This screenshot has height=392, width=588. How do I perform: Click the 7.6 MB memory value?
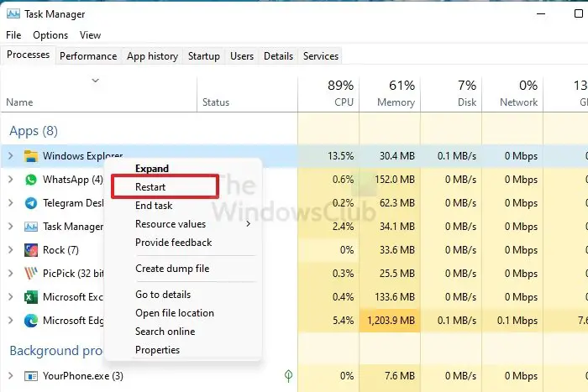[400, 376]
